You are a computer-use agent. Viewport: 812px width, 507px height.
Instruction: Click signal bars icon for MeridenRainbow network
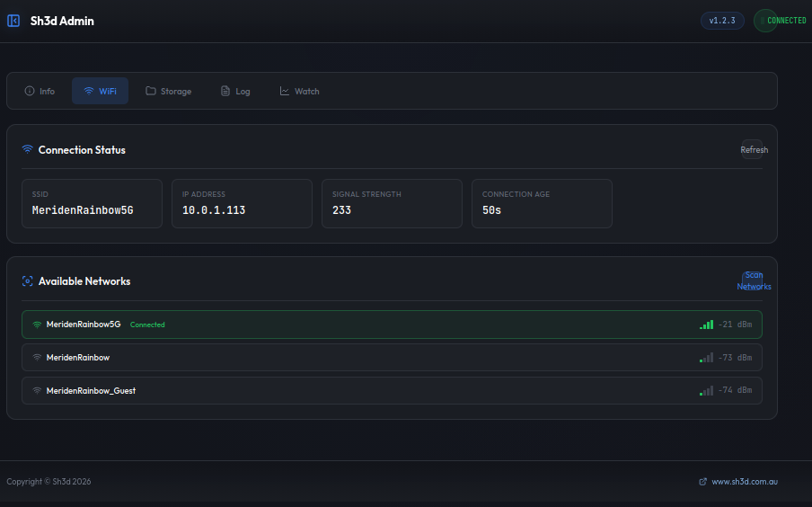click(x=707, y=358)
